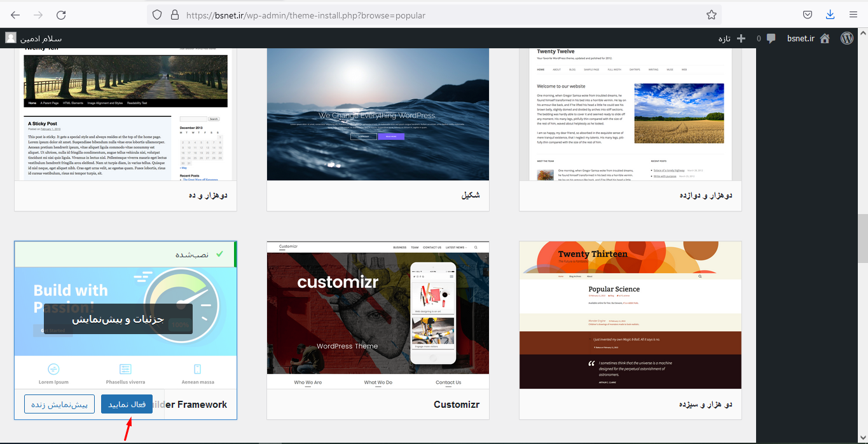The width and height of the screenshot is (868, 444).
Task: Open the Twenty Twelve theme thumbnail
Action: coord(630,114)
